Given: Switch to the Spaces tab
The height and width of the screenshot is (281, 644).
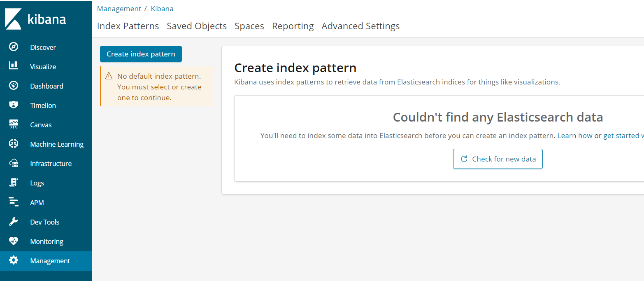Looking at the screenshot, I should point(249,26).
